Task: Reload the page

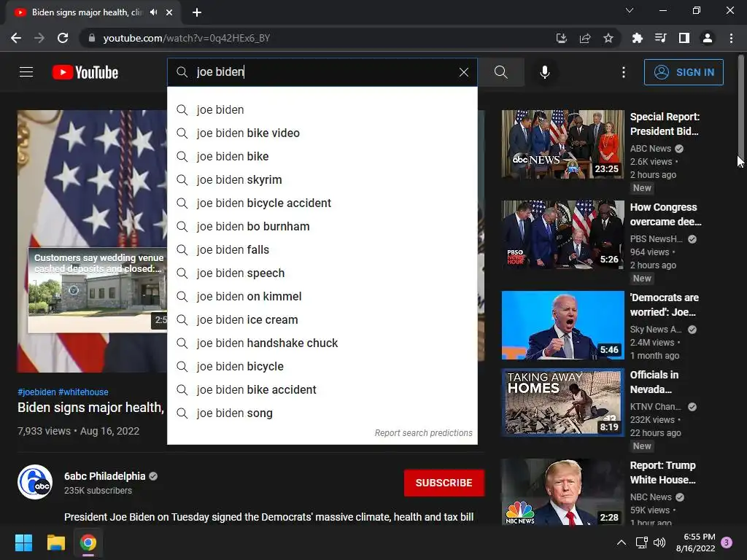Action: point(63,38)
